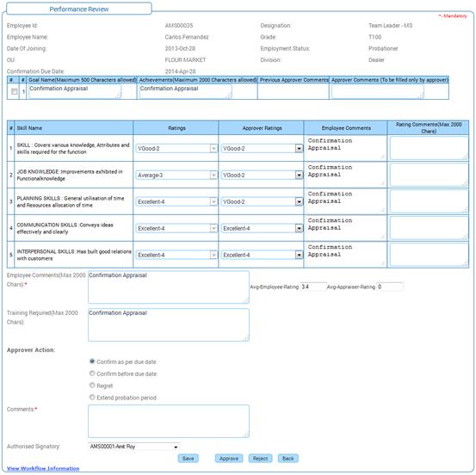Click designation value Team Leader - MS
476x475 pixels.
pyautogui.click(x=391, y=26)
